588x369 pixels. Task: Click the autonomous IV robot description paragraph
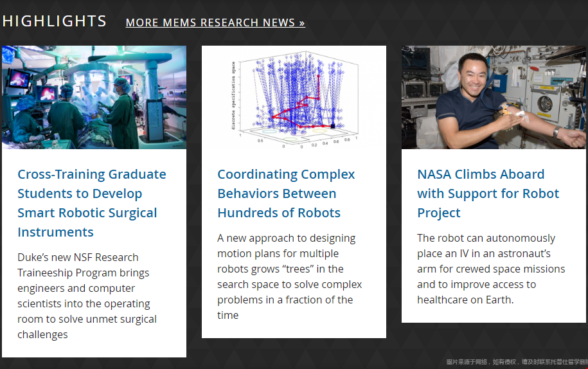point(491,269)
